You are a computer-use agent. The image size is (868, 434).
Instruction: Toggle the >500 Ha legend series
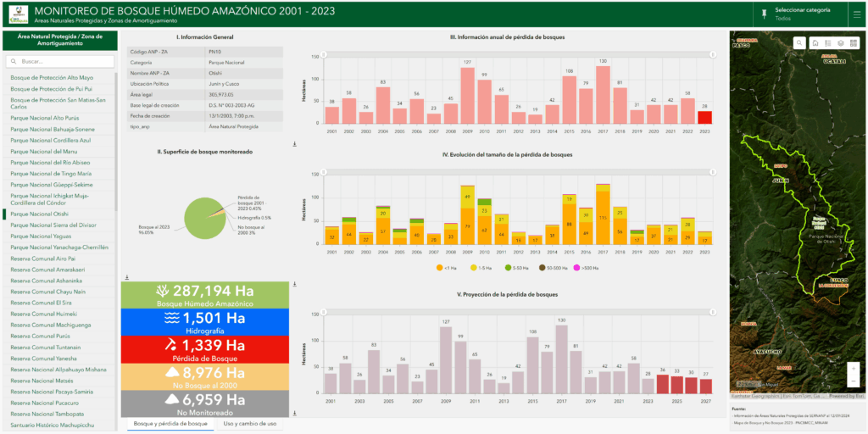click(585, 267)
